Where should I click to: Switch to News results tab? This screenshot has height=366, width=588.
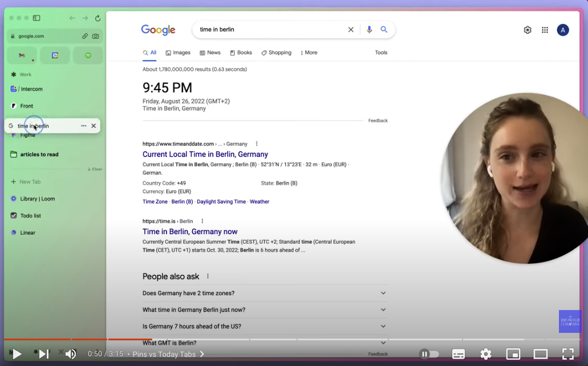210,53
